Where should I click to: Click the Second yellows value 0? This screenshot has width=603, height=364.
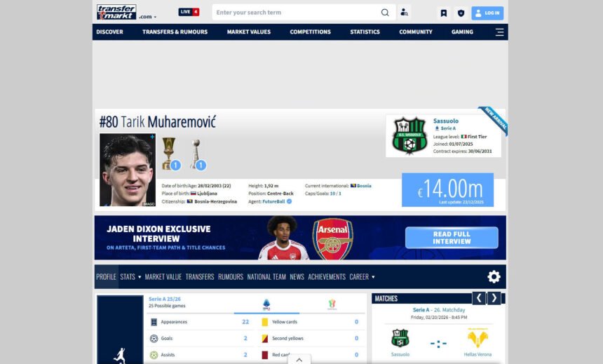pyautogui.click(x=356, y=338)
